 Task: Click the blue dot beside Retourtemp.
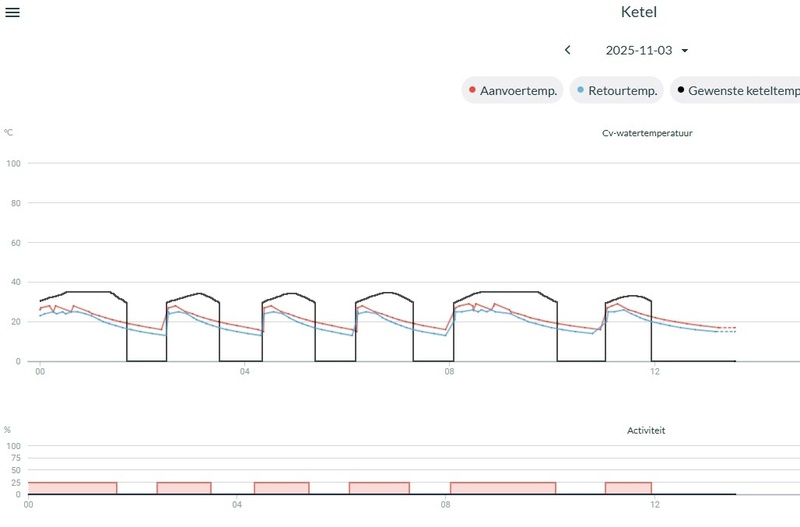coord(580,91)
